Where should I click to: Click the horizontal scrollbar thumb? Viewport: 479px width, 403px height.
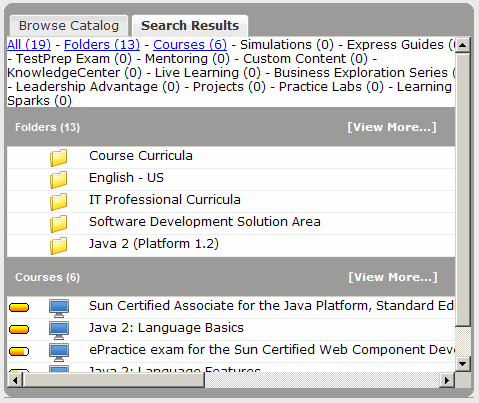pyautogui.click(x=113, y=380)
